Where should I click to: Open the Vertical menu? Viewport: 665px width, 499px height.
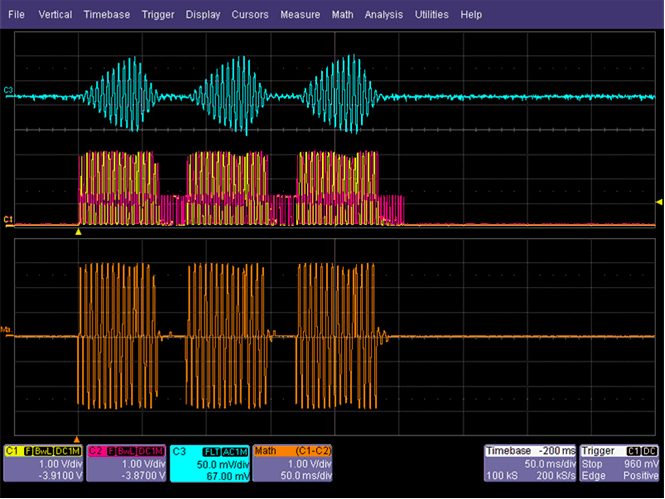(53, 15)
